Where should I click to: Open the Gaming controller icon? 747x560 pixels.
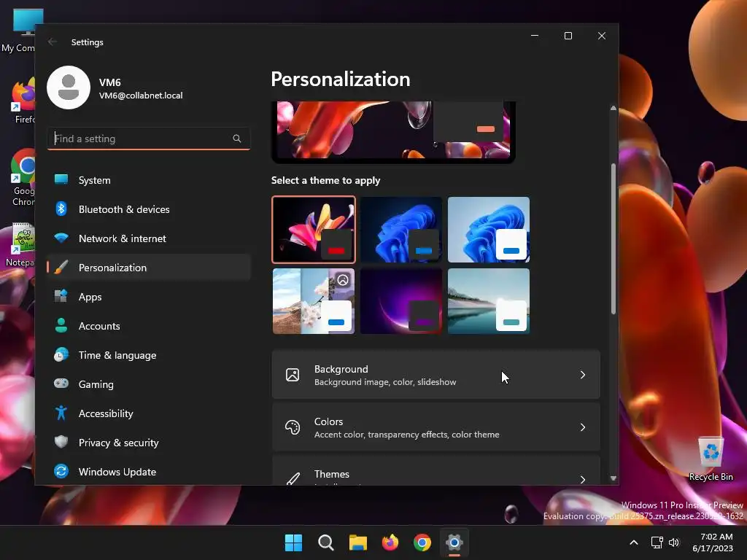(x=61, y=384)
